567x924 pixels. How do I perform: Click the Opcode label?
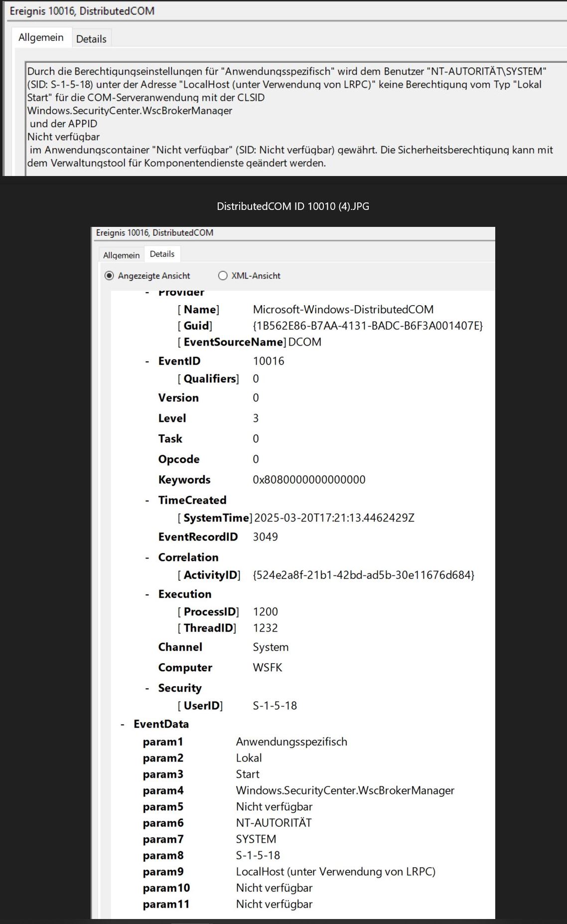179,459
